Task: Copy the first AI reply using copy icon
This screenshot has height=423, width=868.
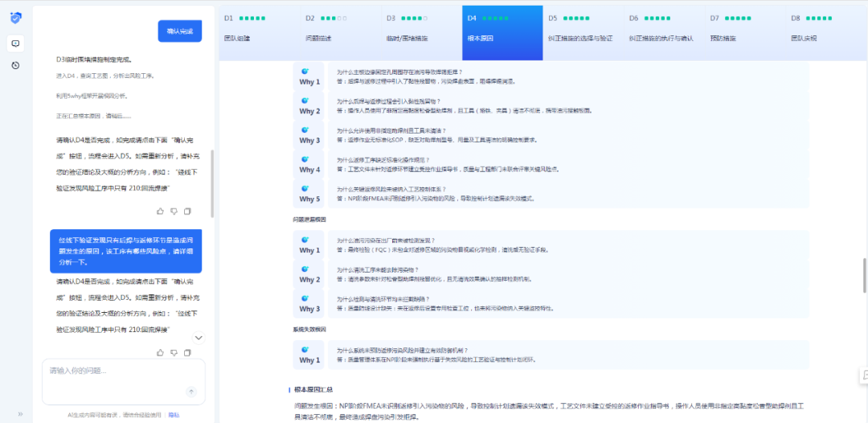Action: 187,211
